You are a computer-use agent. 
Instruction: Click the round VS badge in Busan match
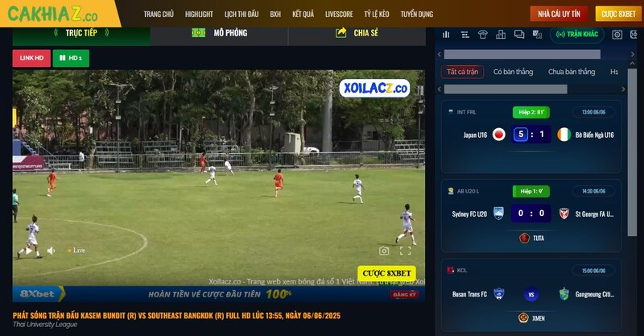tap(531, 294)
